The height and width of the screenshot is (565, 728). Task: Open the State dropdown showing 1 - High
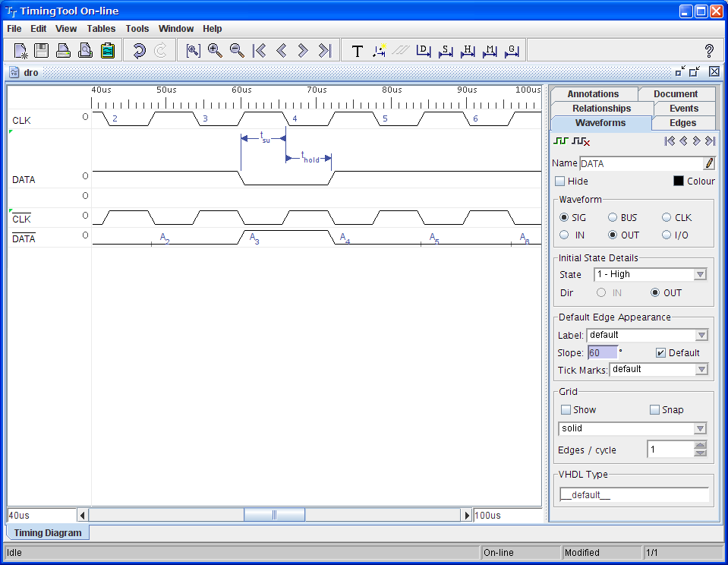(650, 274)
